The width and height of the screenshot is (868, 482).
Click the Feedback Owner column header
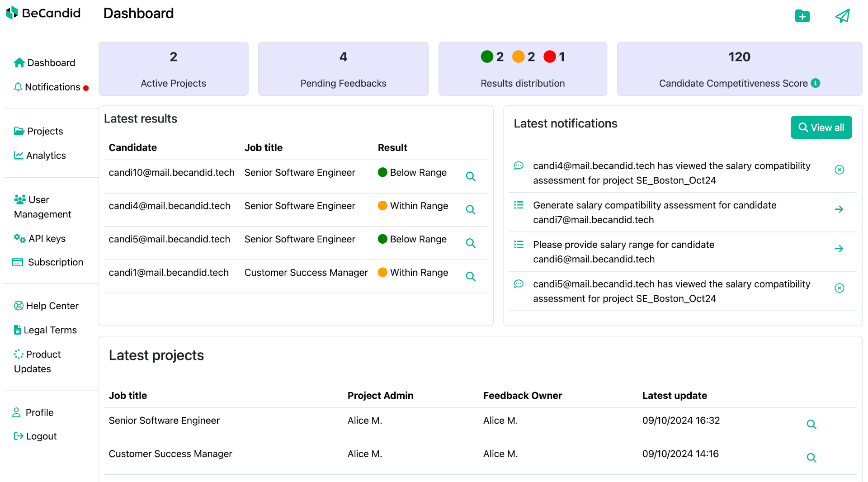(x=523, y=395)
